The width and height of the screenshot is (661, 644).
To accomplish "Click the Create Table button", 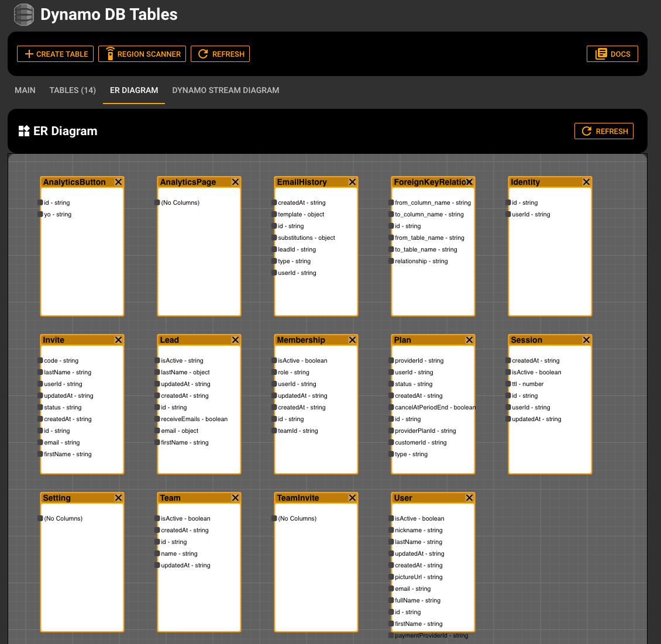I will pos(55,54).
